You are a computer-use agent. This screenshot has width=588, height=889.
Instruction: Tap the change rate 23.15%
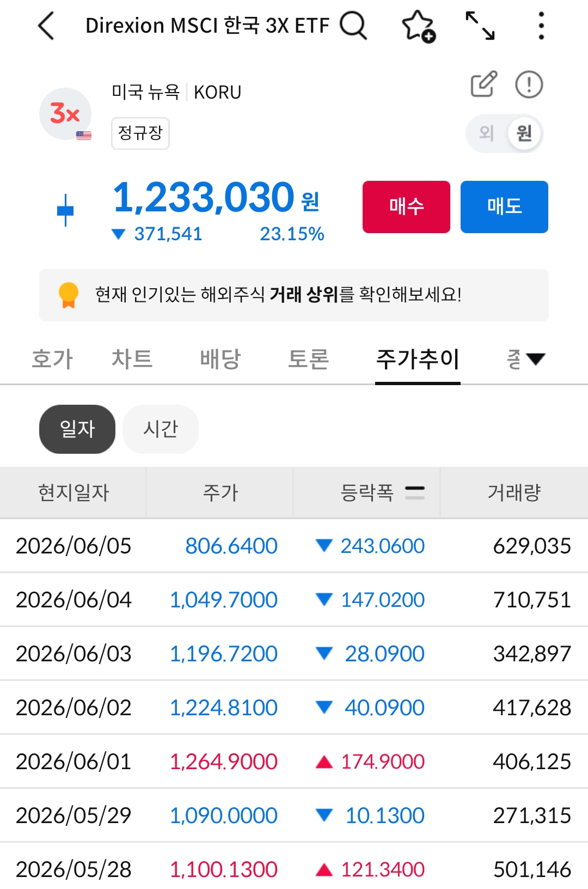(292, 234)
